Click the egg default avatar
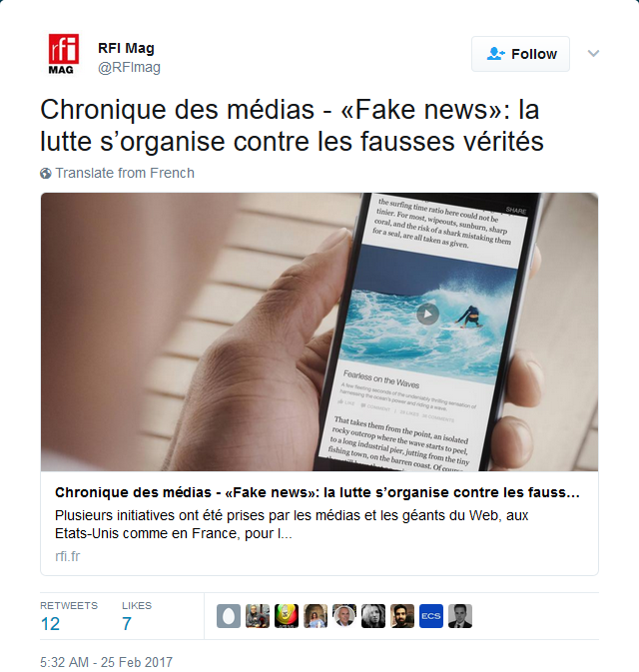639x672 pixels. [229, 616]
